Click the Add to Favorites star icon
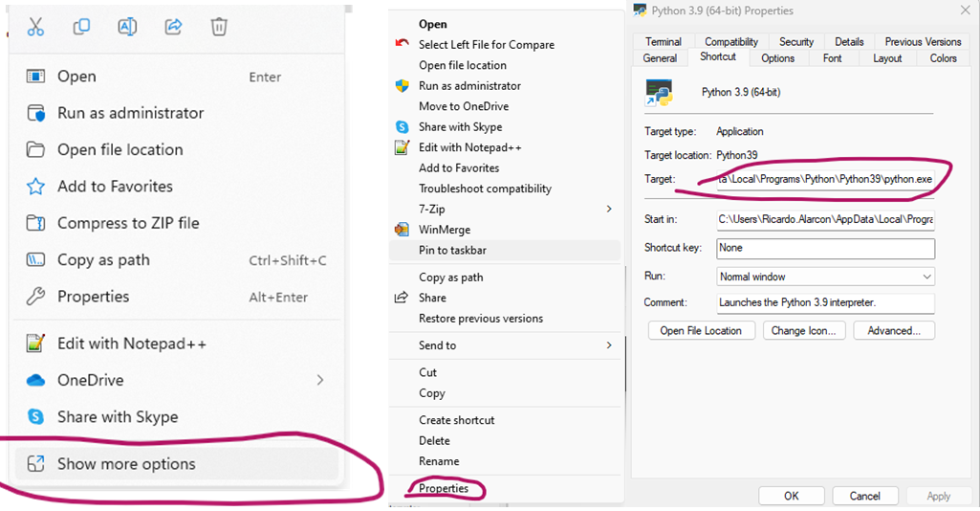 point(35,187)
